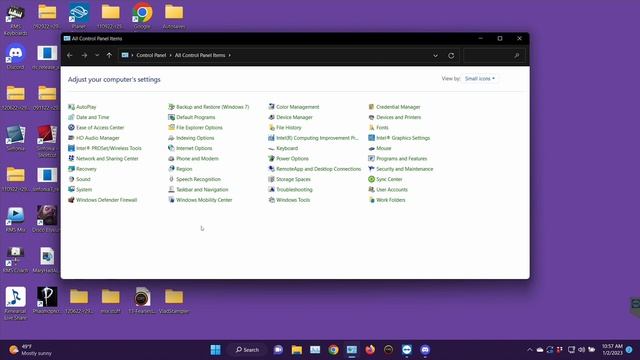Image resolution: width=640 pixels, height=360 pixels.
Task: Open the Indexing Options icon
Action: tap(171, 138)
